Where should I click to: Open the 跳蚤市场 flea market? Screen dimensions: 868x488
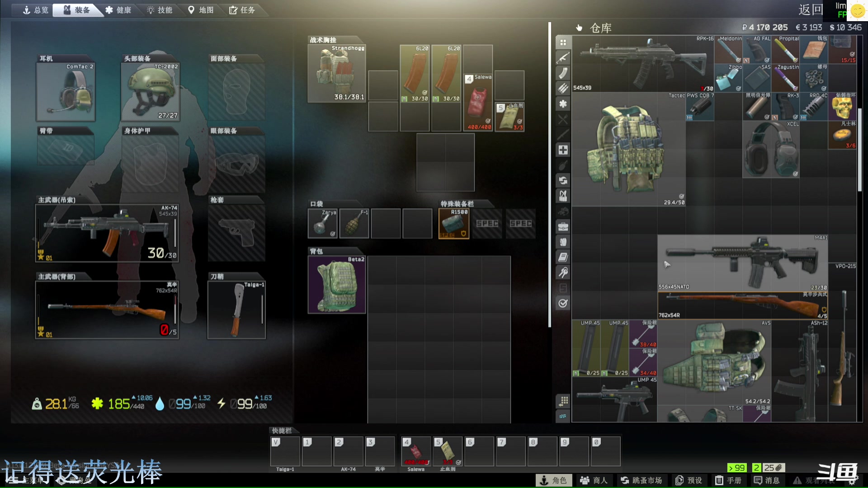[x=641, y=480]
